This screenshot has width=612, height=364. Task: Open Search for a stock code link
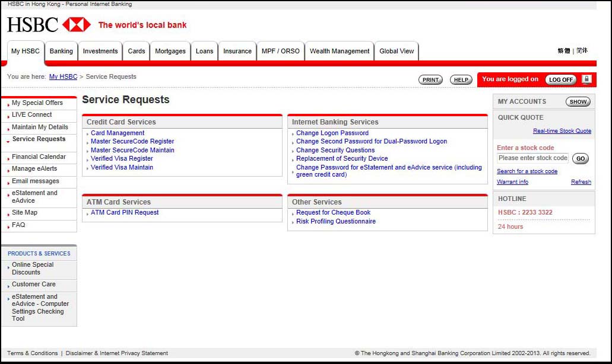[x=527, y=171]
